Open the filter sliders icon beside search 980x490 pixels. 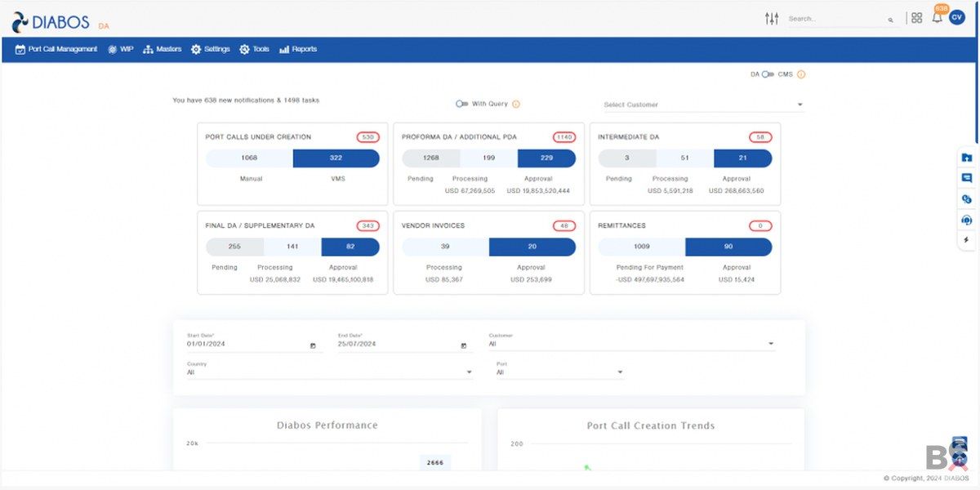coord(771,18)
